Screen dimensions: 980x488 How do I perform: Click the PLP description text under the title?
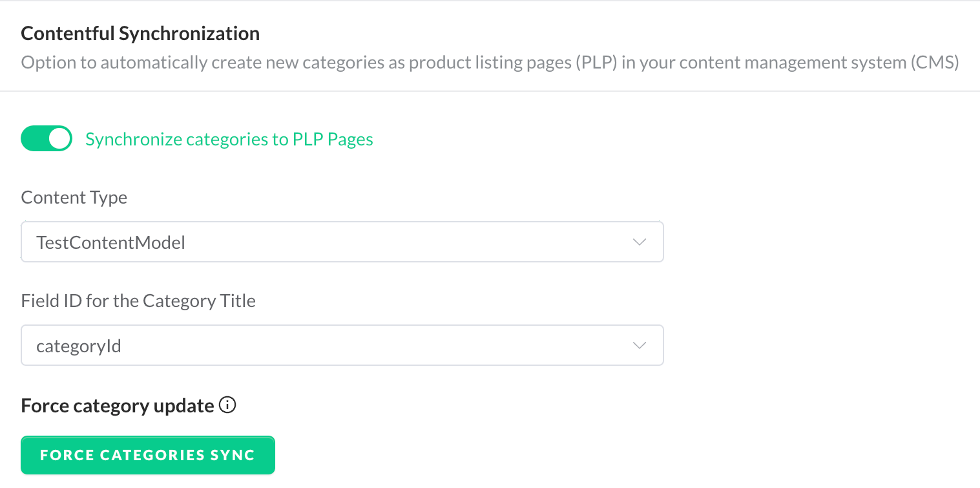[490, 63]
